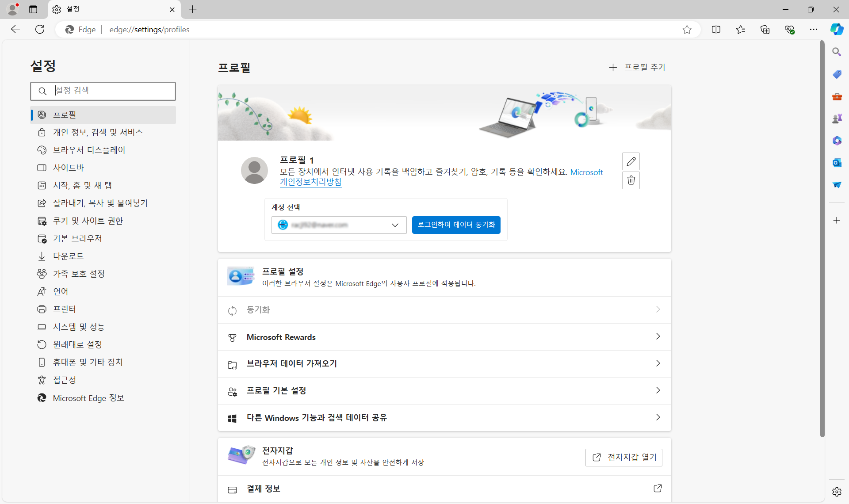849x504 pixels.
Task: Click the trash delete profile icon
Action: coord(631,180)
